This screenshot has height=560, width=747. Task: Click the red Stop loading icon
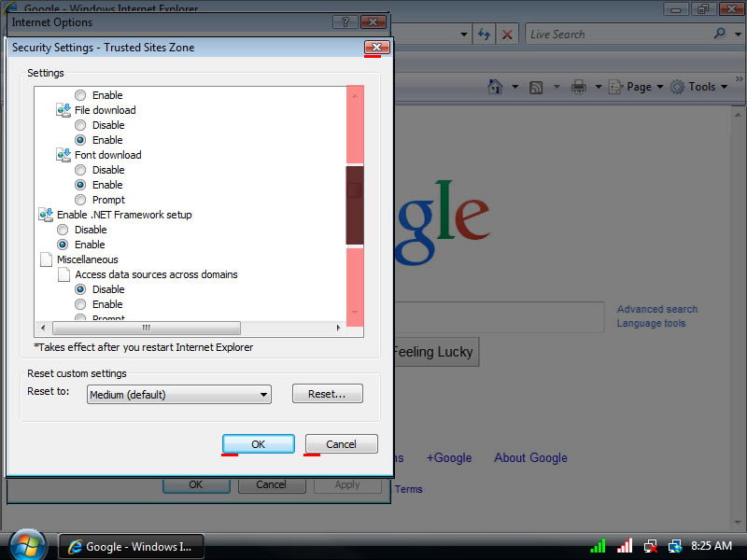click(x=507, y=35)
